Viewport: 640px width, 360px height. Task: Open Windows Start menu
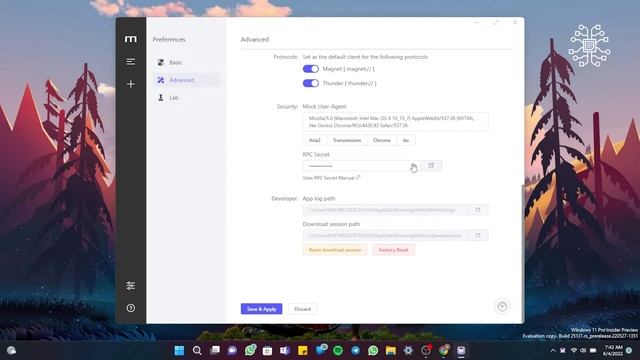pos(179,351)
